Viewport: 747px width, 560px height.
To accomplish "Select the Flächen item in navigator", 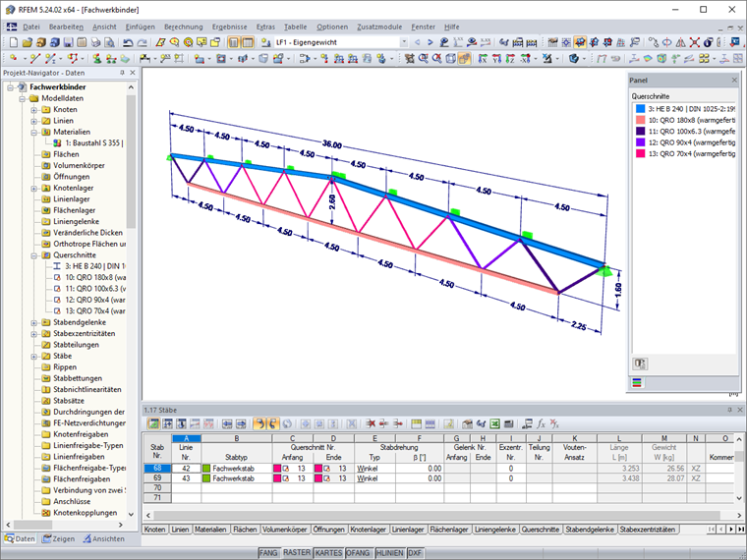I will (66, 154).
